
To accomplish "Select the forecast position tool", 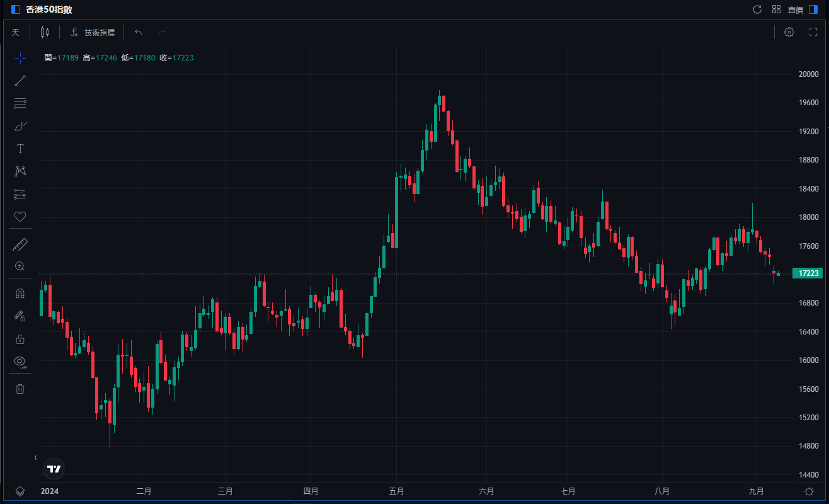I will 20,194.
